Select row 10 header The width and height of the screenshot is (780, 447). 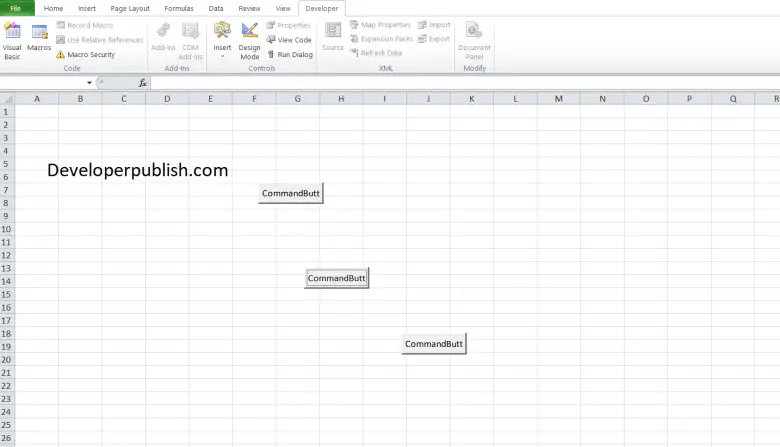click(x=7, y=229)
